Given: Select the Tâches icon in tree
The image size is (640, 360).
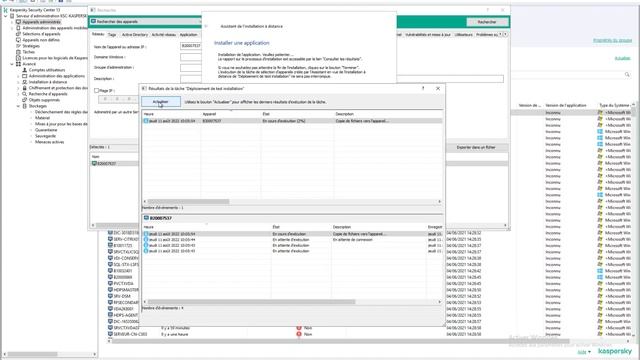Looking at the screenshot, I should 18,52.
